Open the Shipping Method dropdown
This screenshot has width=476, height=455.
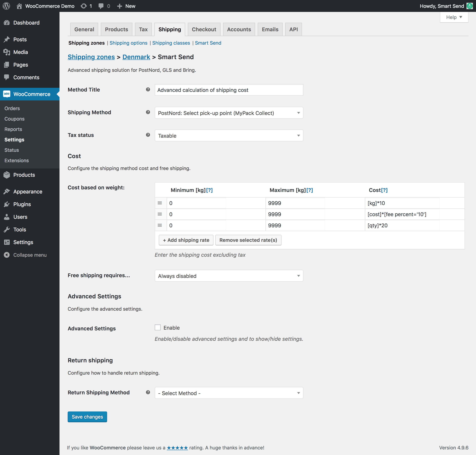point(229,113)
